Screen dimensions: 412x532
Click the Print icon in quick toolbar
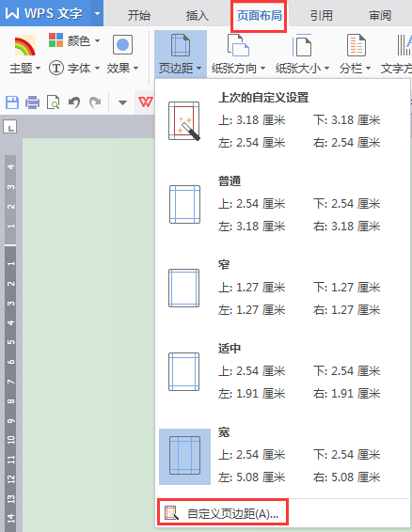[x=33, y=102]
